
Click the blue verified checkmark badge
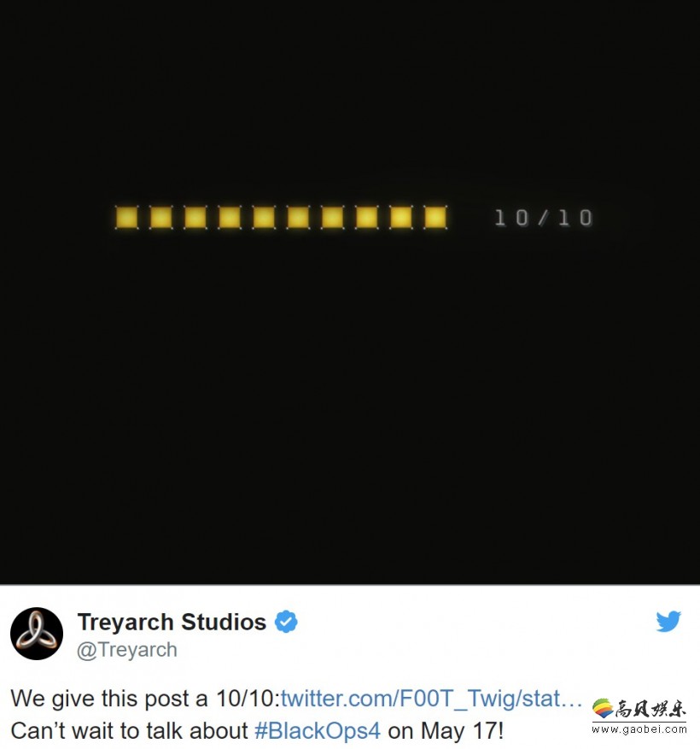coord(286,622)
